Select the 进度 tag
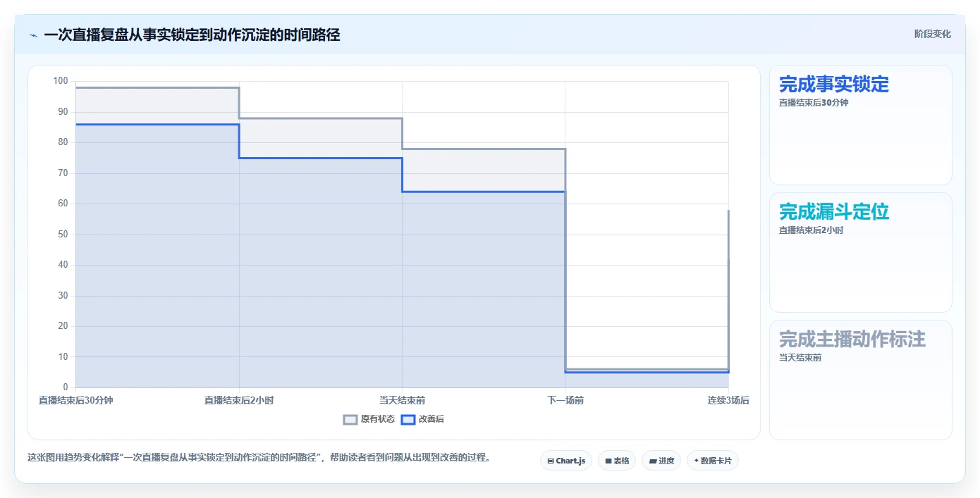The height and width of the screenshot is (498, 980). [x=661, y=461]
